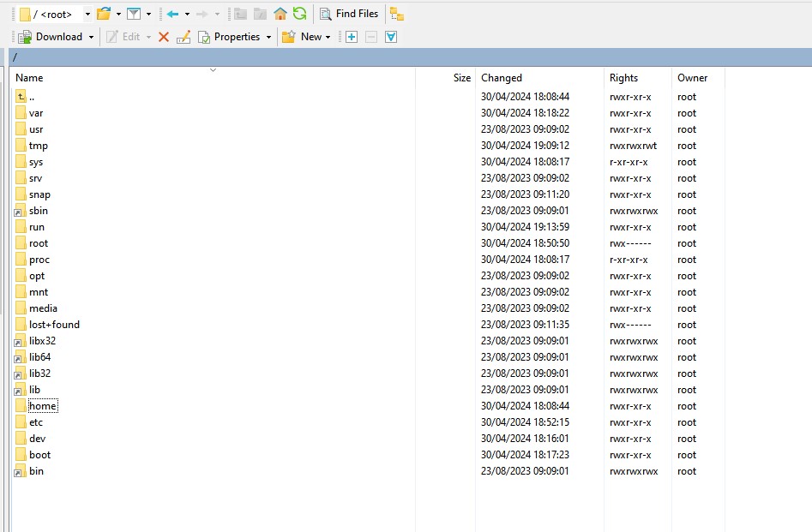Expand the Properties dropdown arrow
812x532 pixels.
[268, 37]
